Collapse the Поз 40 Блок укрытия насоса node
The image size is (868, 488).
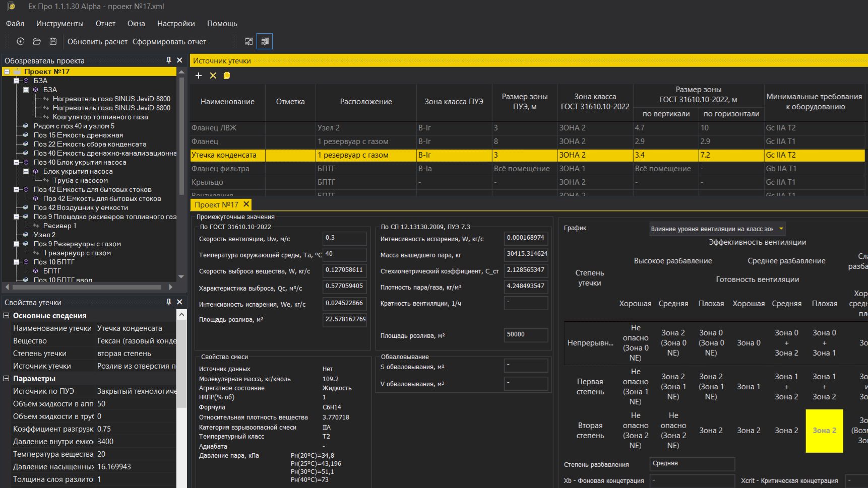17,162
